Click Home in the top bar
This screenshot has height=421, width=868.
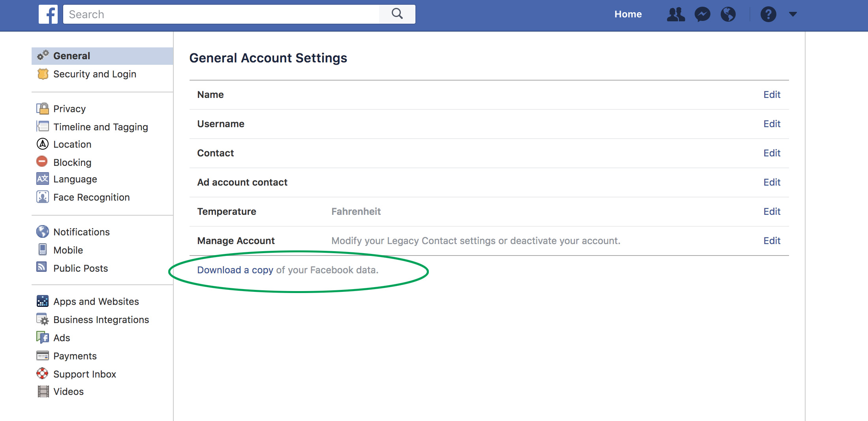(x=628, y=14)
